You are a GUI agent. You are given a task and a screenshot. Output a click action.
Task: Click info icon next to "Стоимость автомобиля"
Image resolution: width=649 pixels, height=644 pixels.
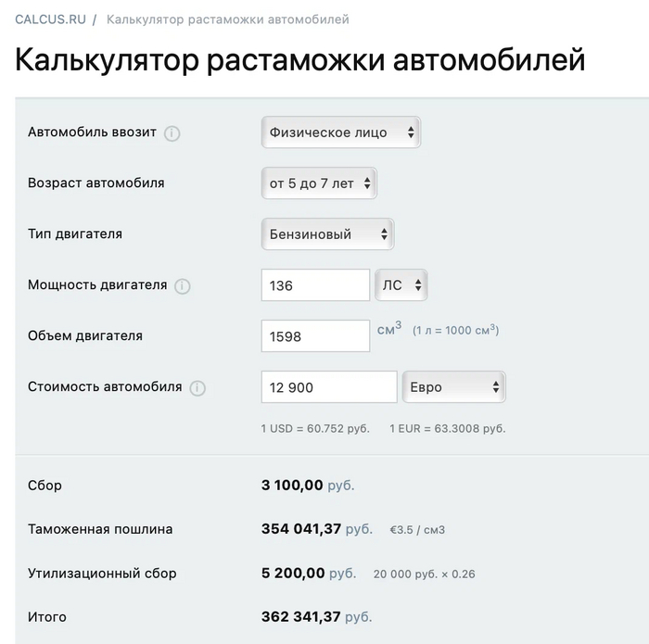pyautogui.click(x=197, y=387)
